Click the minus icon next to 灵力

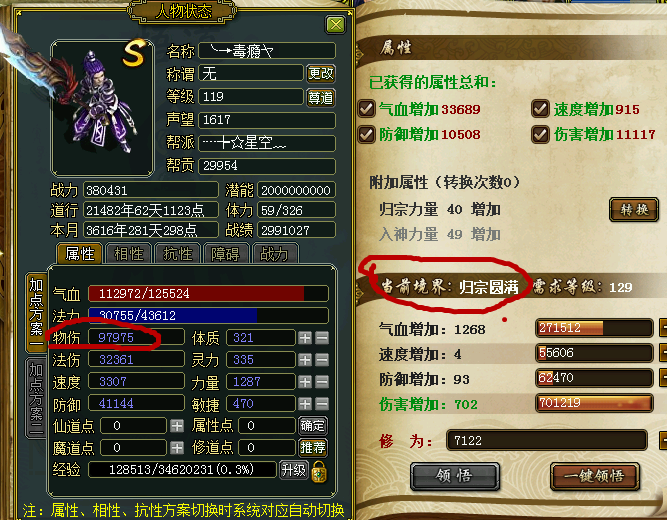point(322,360)
